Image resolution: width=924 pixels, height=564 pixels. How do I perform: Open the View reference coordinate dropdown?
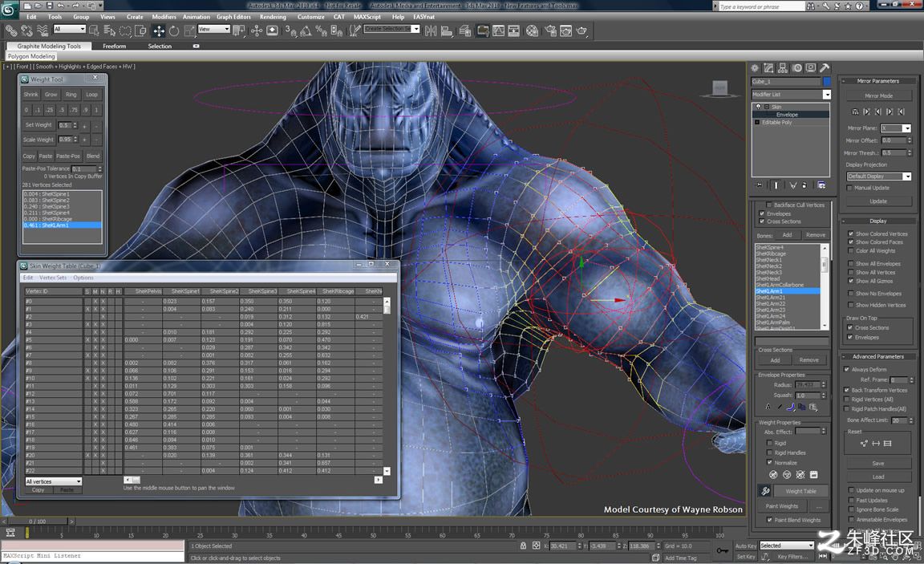[213, 29]
